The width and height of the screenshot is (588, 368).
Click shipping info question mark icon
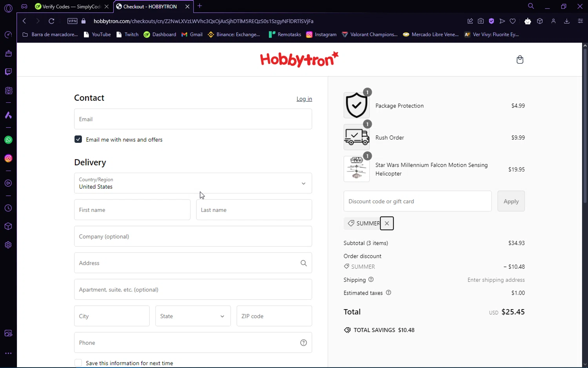pos(371,280)
